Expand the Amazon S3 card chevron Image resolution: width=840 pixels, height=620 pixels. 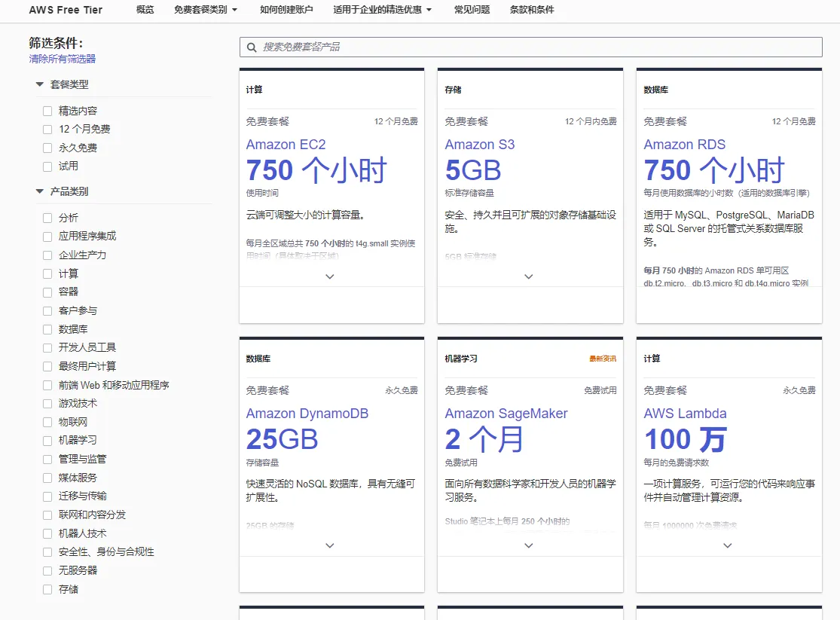[529, 276]
